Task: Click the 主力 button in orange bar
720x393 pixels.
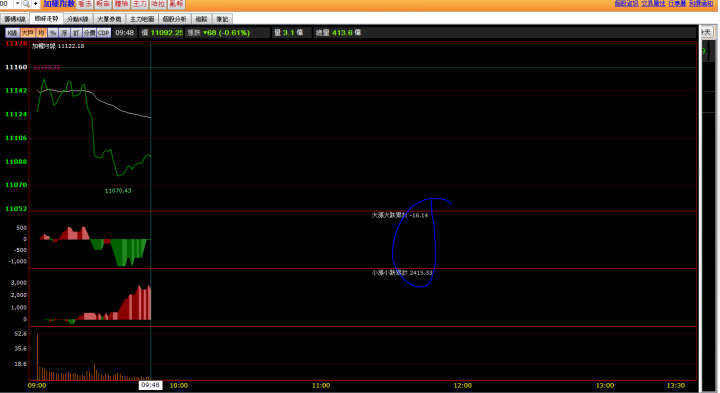Action: pos(140,4)
